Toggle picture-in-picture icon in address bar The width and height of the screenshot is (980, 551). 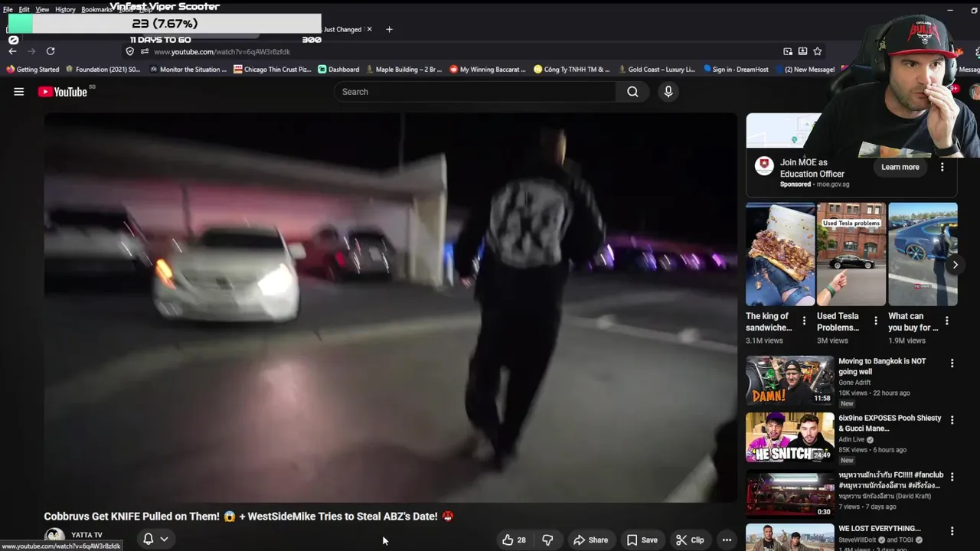point(788,51)
